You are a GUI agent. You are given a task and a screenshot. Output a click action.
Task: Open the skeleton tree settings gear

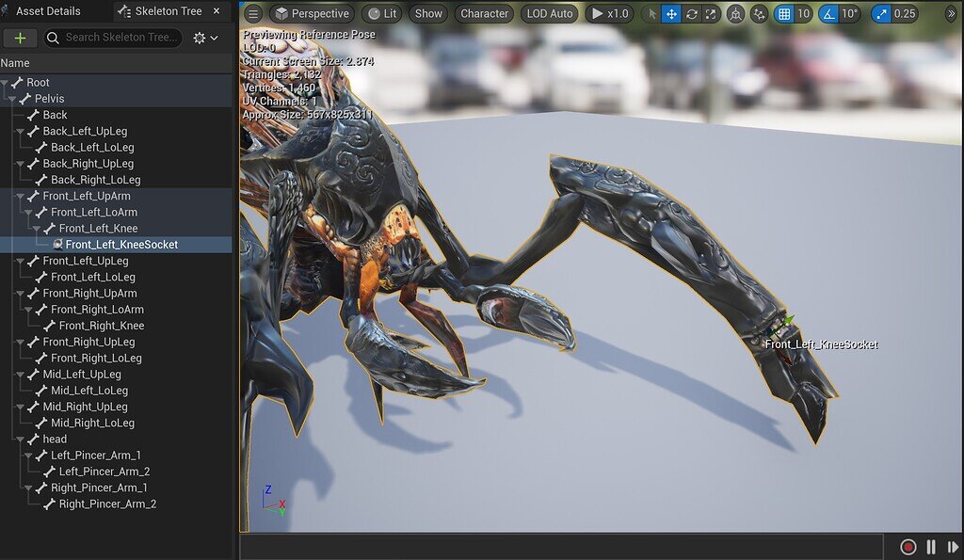coord(204,38)
